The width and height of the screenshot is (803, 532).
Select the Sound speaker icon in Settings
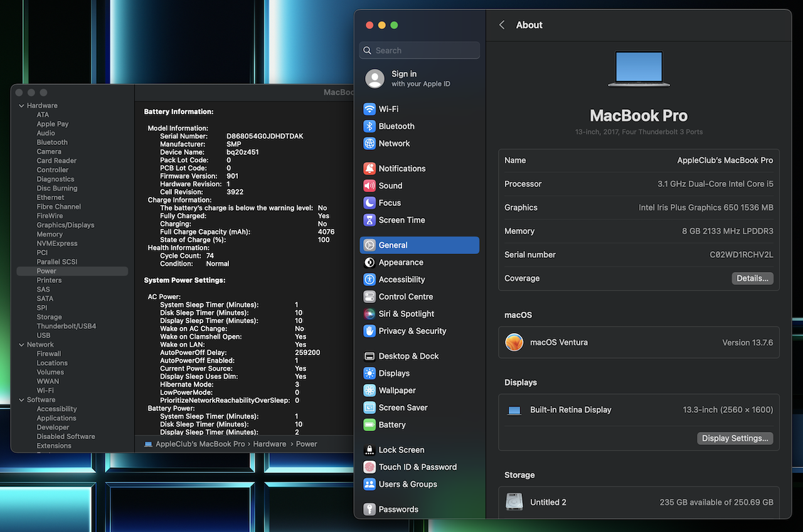click(x=370, y=186)
